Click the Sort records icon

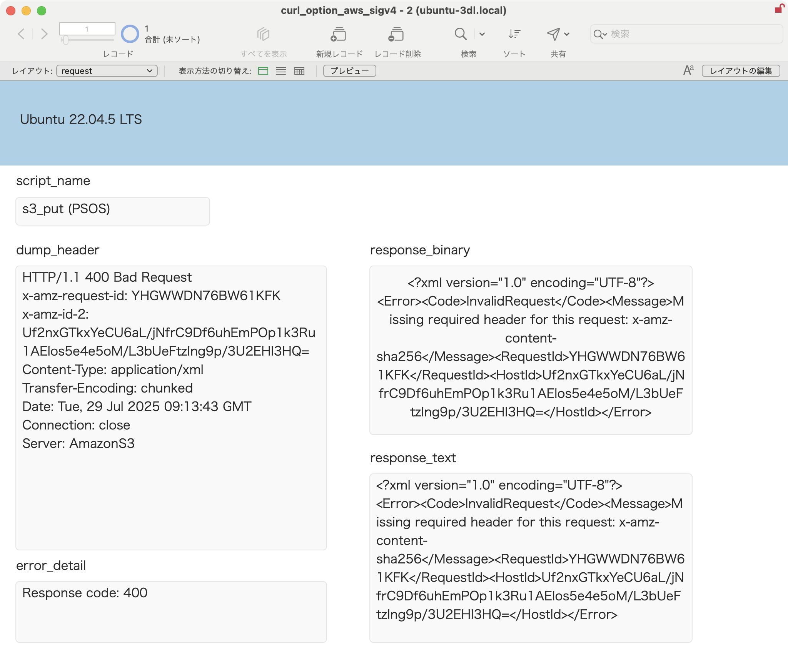click(514, 34)
